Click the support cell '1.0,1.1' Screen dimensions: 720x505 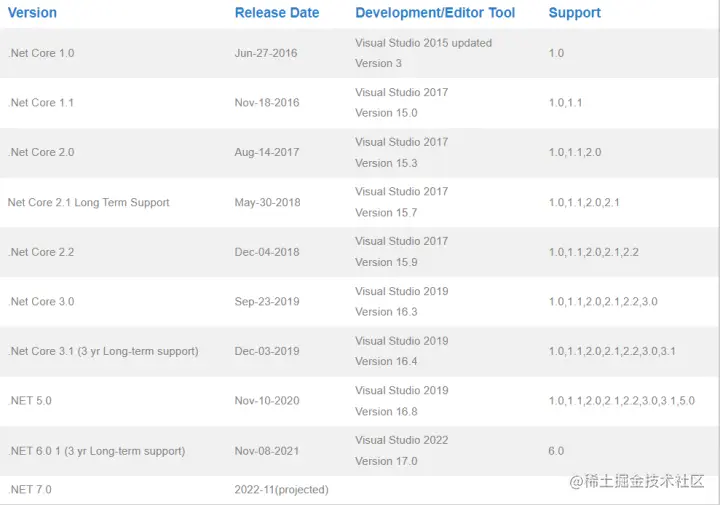[x=566, y=103]
